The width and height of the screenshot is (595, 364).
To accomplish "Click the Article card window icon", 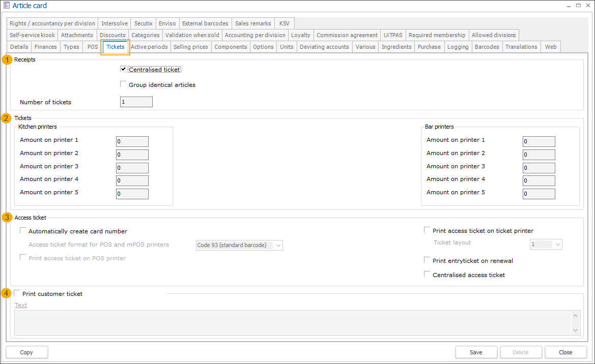I will click(x=6, y=6).
